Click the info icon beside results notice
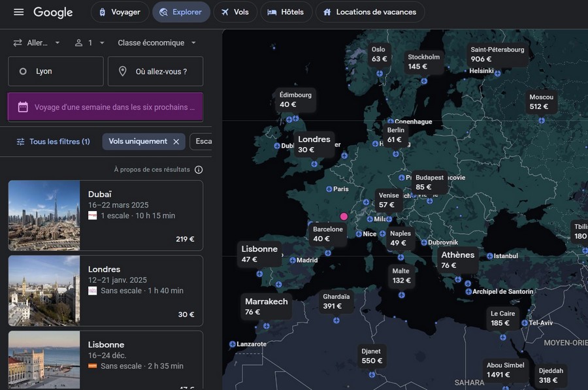The image size is (588, 390). 199,170
